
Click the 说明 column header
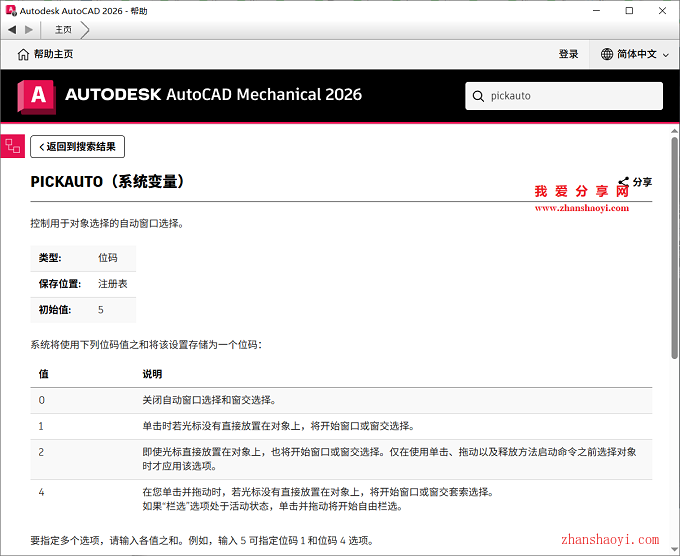tap(152, 374)
